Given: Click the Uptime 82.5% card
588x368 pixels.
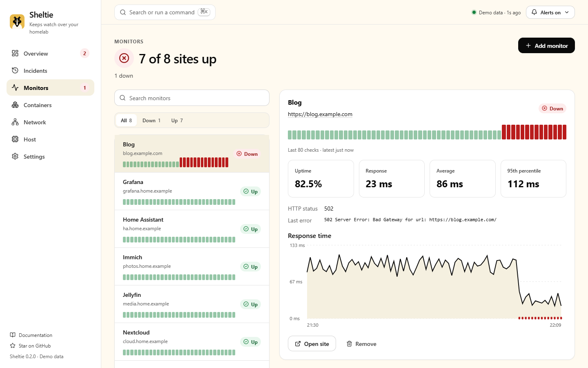Looking at the screenshot, I should point(321,179).
